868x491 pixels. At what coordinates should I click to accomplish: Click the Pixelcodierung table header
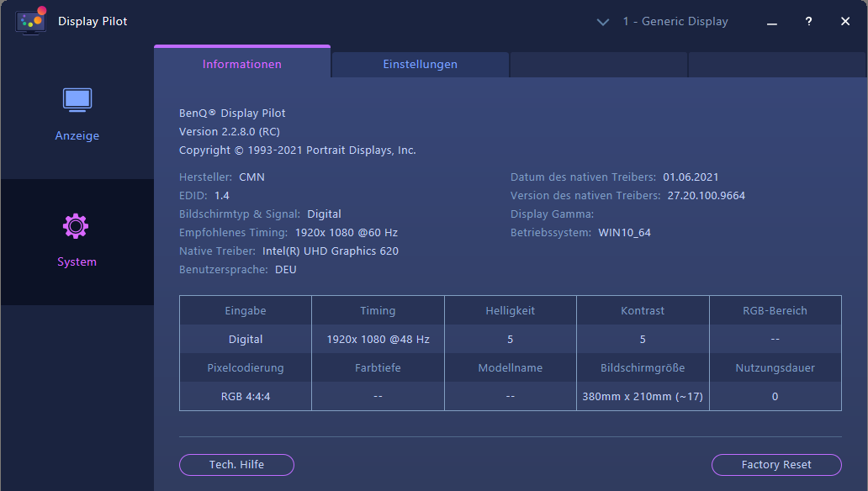[x=246, y=368]
